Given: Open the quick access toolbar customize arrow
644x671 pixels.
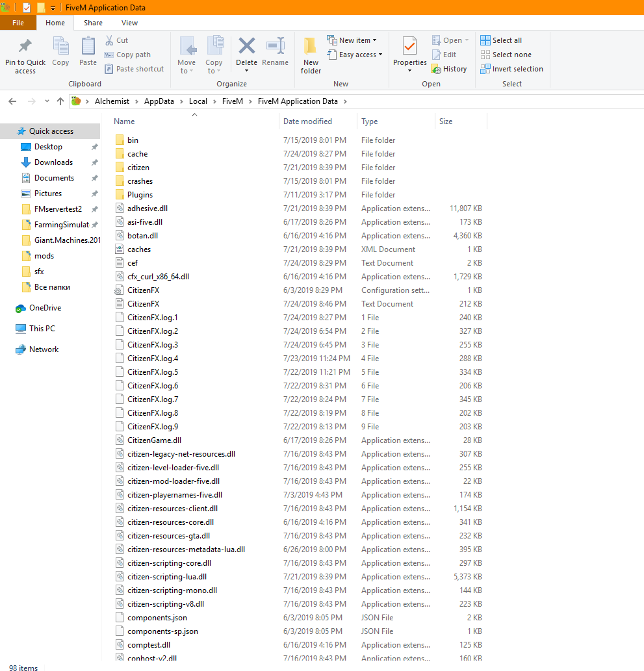Looking at the screenshot, I should click(53, 8).
